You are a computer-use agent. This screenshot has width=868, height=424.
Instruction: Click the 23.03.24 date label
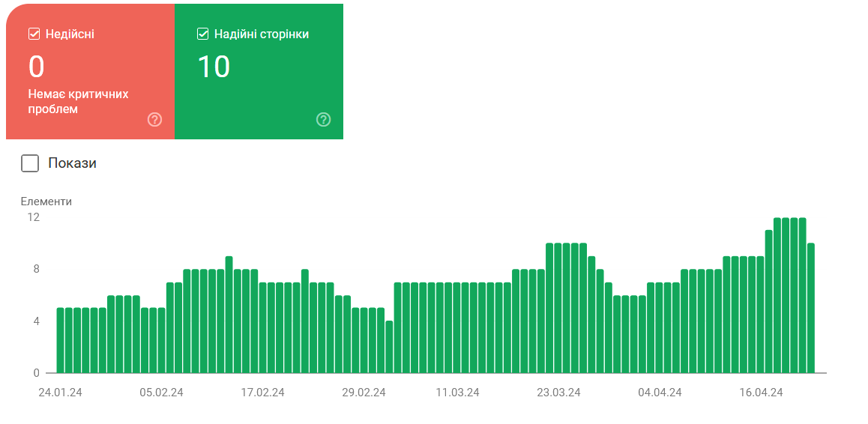tap(558, 393)
